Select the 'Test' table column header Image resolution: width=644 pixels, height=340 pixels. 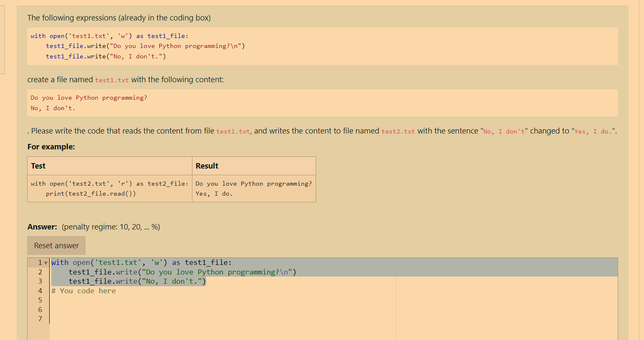[38, 166]
